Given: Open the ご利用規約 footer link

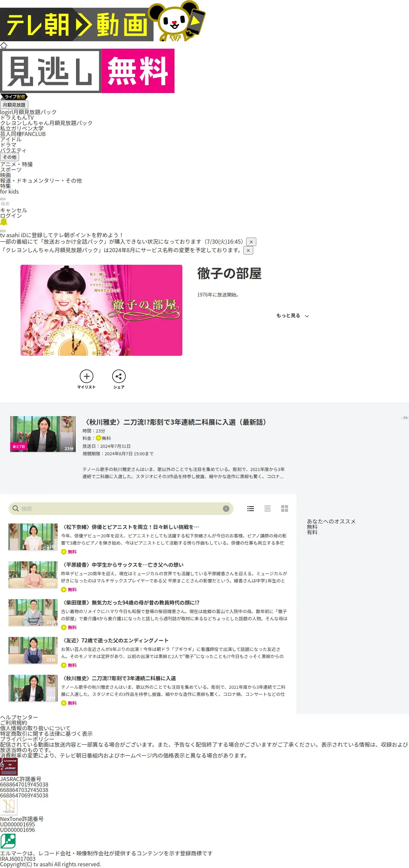Looking at the screenshot, I should 14,722.
